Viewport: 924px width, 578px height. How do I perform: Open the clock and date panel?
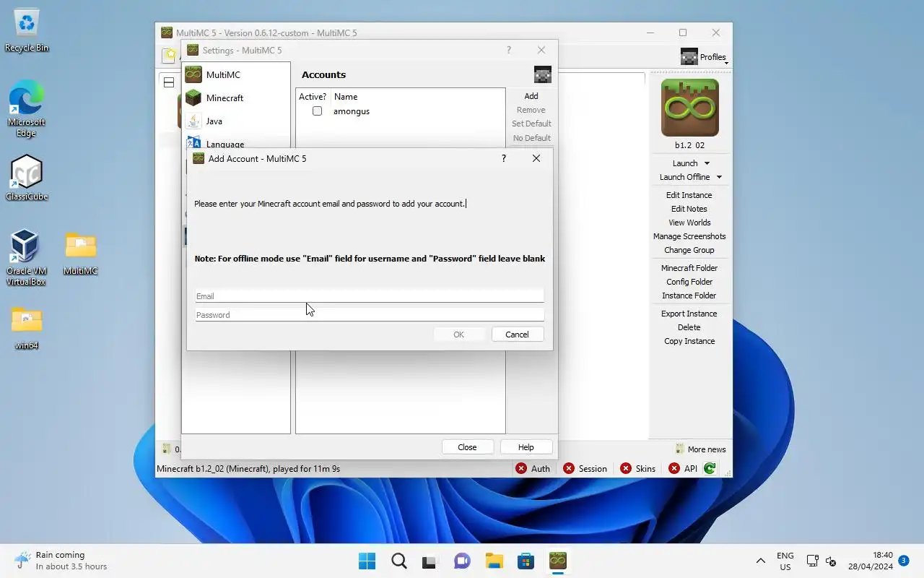[871, 561]
